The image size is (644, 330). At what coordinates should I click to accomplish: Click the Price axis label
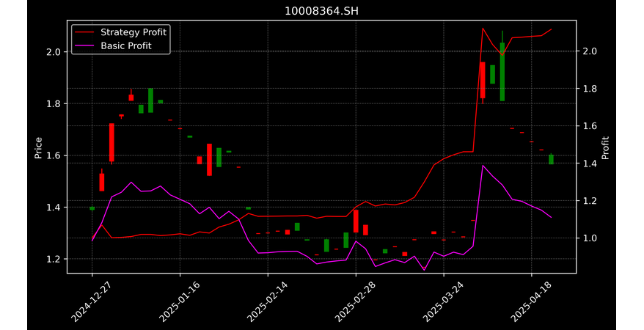38,147
